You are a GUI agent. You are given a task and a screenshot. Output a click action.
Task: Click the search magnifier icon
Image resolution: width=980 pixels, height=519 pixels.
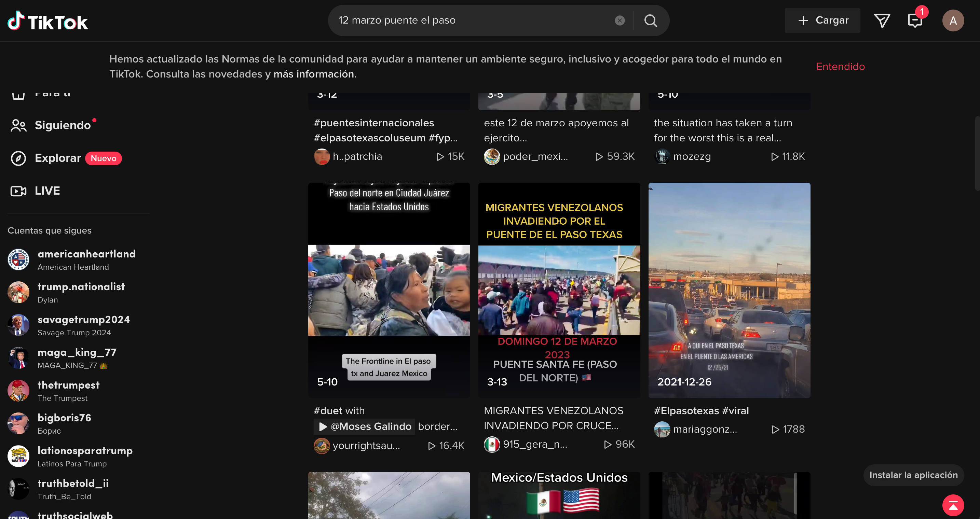pyautogui.click(x=651, y=20)
